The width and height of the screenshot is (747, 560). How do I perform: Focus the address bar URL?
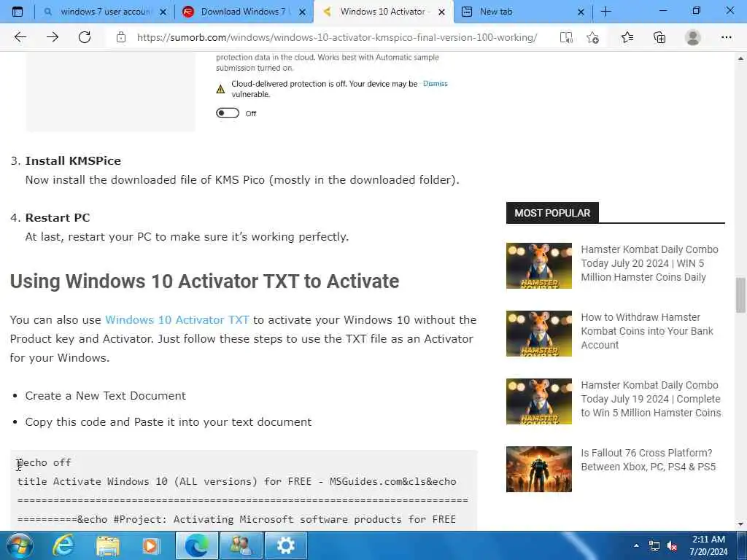[x=337, y=37]
